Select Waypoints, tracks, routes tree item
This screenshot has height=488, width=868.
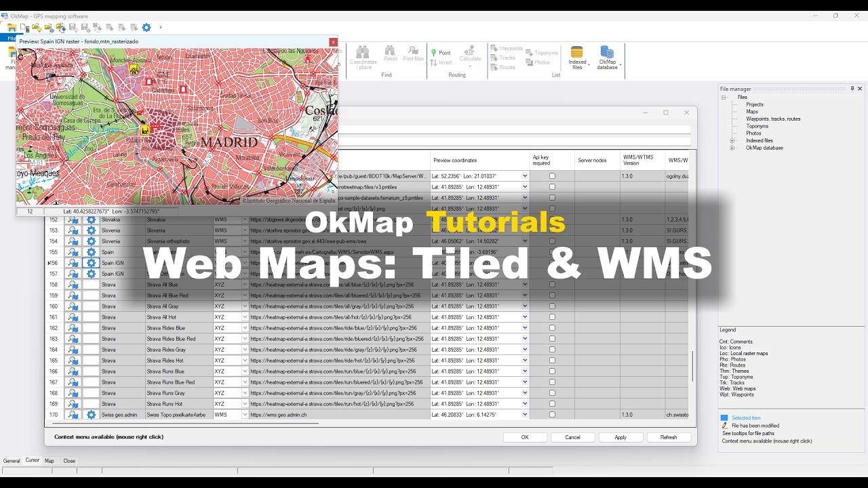click(773, 119)
